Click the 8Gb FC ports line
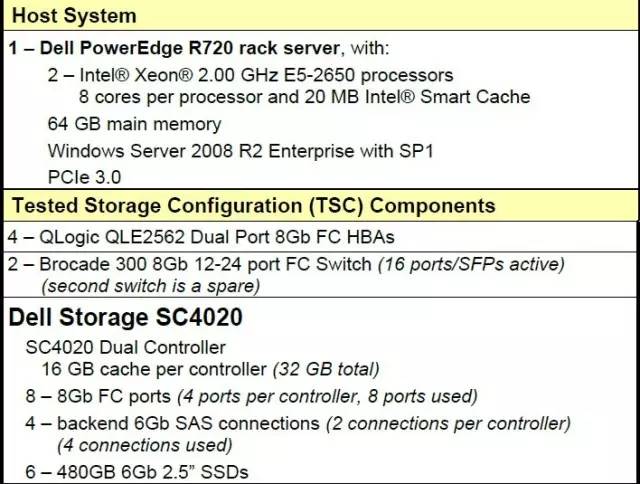640x484 pixels. pyautogui.click(x=251, y=396)
